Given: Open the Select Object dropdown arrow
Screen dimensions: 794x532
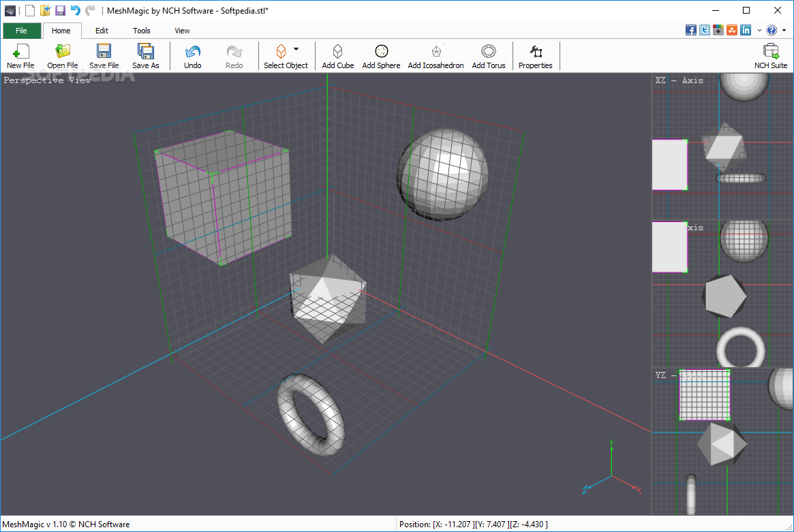Looking at the screenshot, I should (296, 49).
